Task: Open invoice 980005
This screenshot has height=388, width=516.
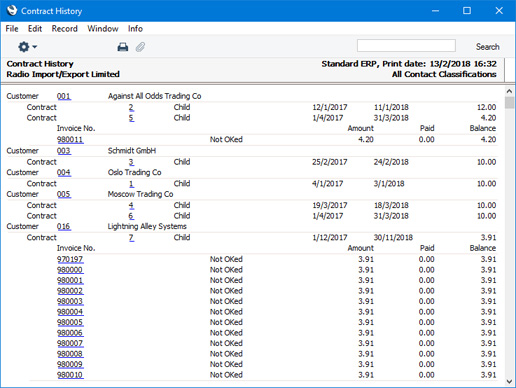Action: tap(70, 322)
